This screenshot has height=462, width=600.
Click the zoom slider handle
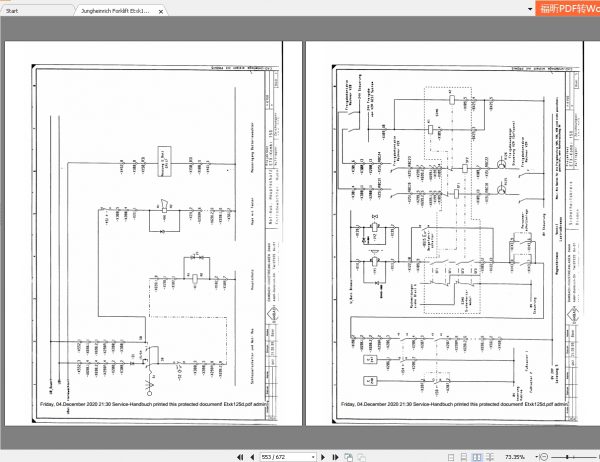point(567,457)
